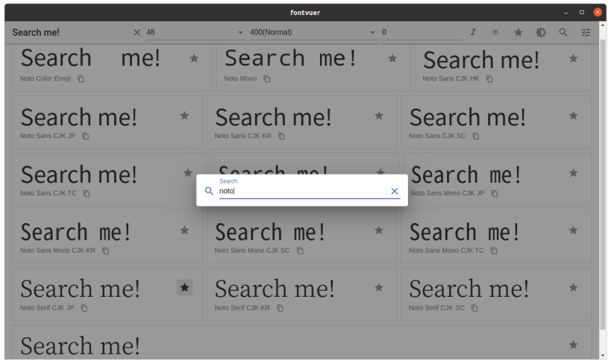Viewport: 611px width, 364px height.
Task: Copy the Noto Serif CJK JP name
Action: tap(84, 308)
